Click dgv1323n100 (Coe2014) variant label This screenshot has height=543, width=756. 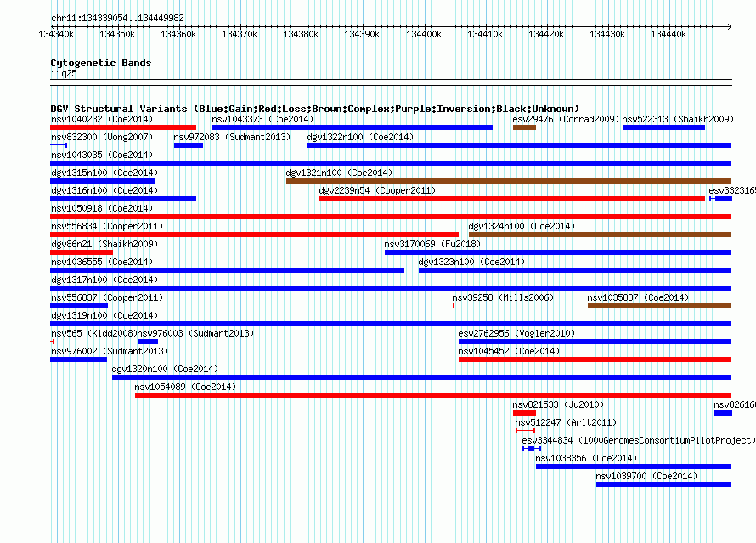(471, 262)
